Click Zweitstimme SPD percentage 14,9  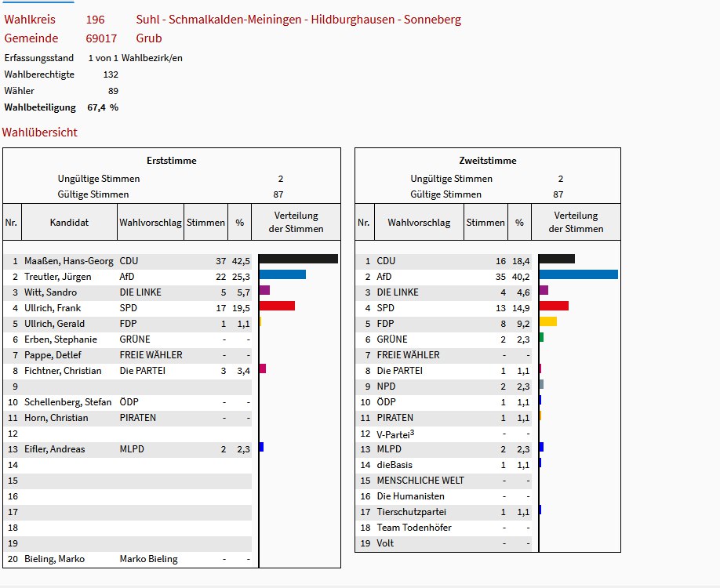click(x=521, y=308)
